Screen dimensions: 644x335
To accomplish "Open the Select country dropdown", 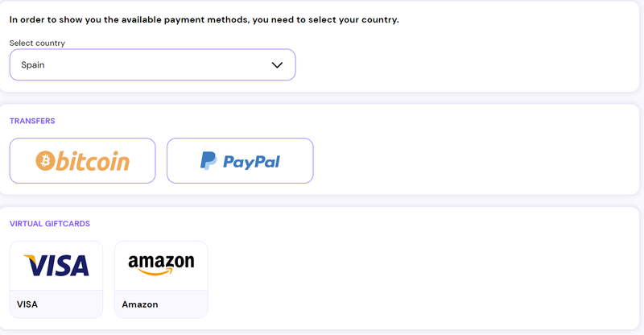I will [x=152, y=65].
